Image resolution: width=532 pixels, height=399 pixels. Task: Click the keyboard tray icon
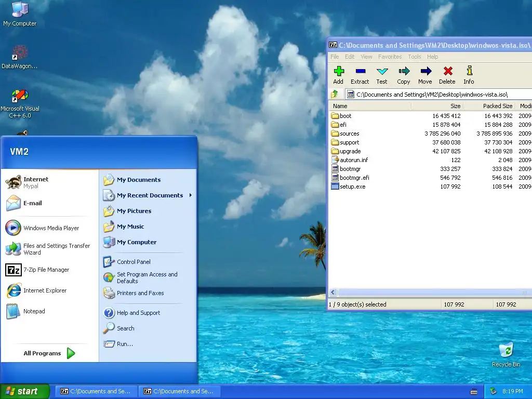(474, 392)
